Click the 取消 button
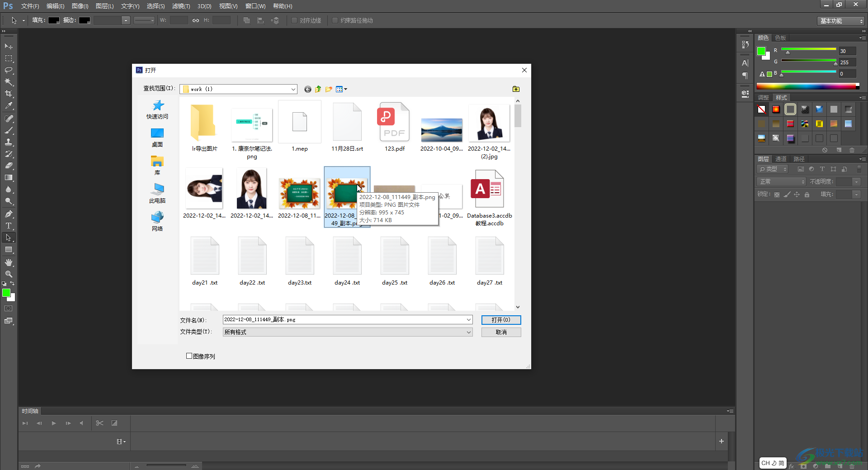The width and height of the screenshot is (868, 470). click(501, 332)
